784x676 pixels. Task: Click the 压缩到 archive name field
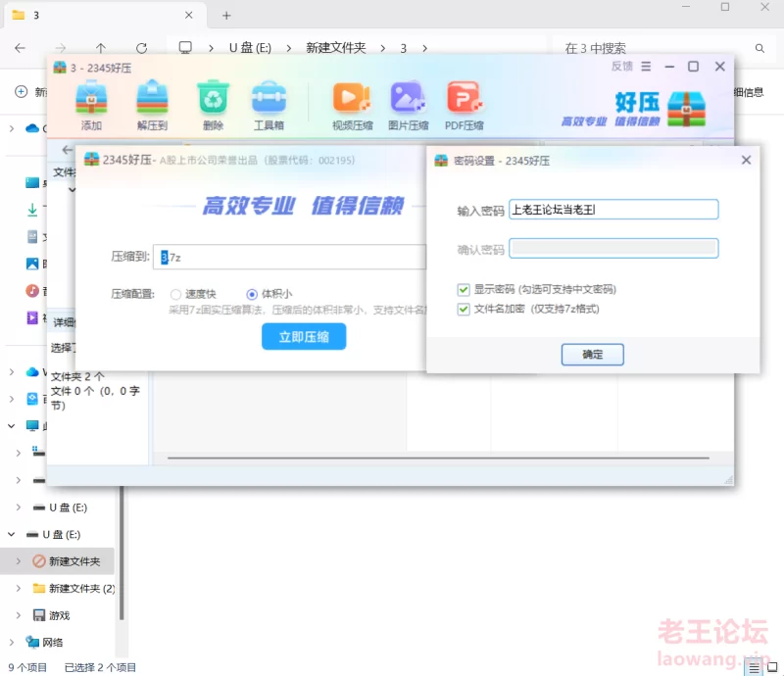pos(289,257)
